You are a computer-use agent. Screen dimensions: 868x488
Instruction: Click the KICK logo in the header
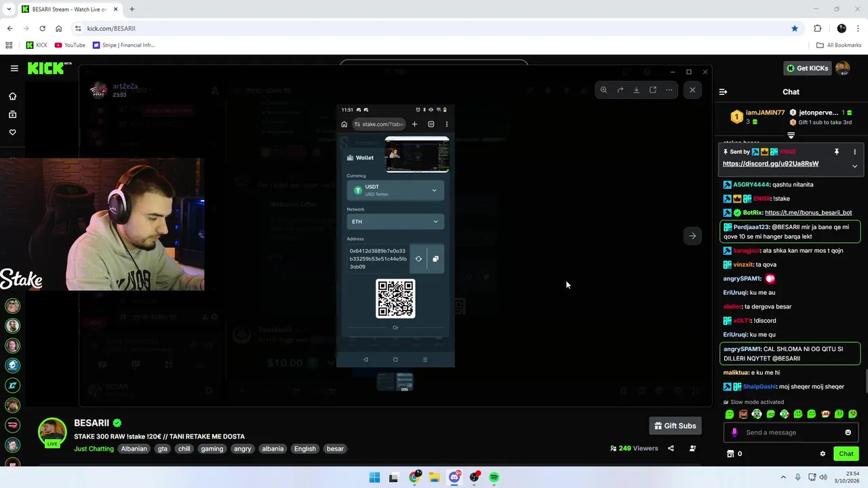pyautogui.click(x=50, y=68)
